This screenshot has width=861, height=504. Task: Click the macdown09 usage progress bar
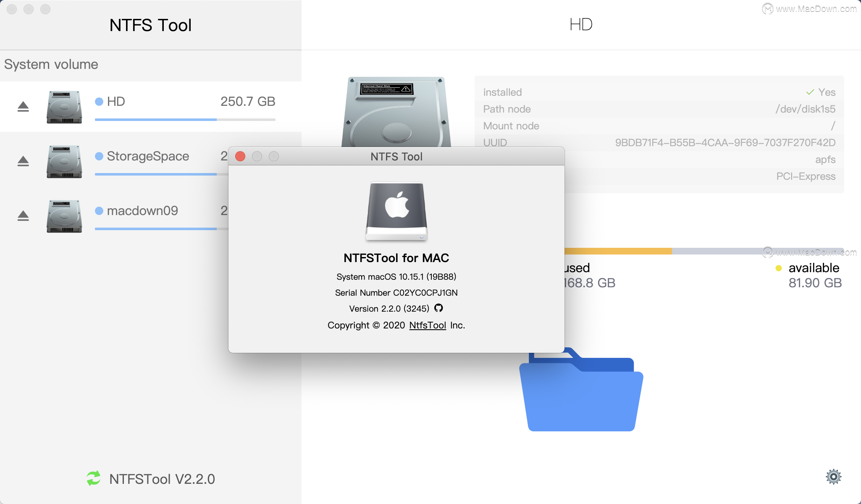[162, 229]
